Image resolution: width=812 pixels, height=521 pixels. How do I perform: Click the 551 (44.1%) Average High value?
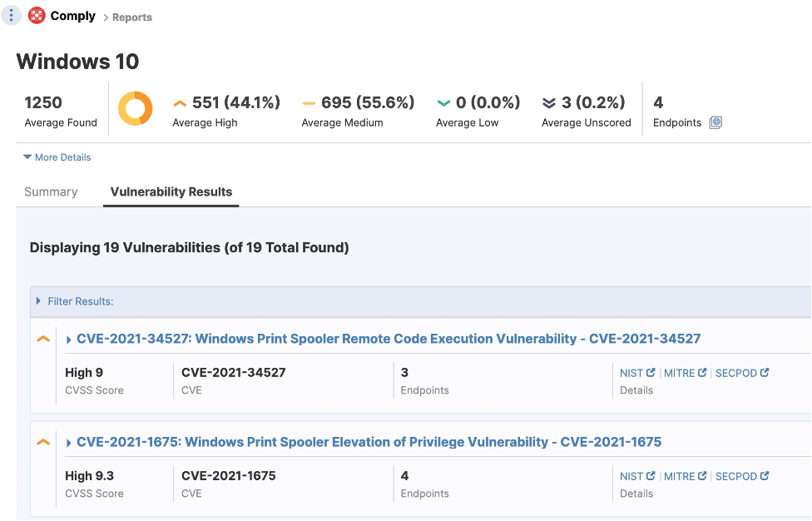(x=236, y=102)
